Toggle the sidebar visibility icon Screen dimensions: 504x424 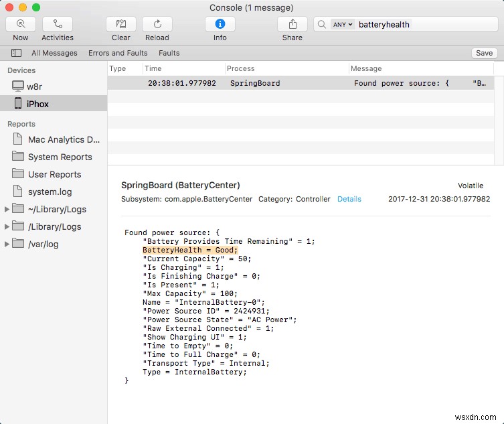click(17, 53)
